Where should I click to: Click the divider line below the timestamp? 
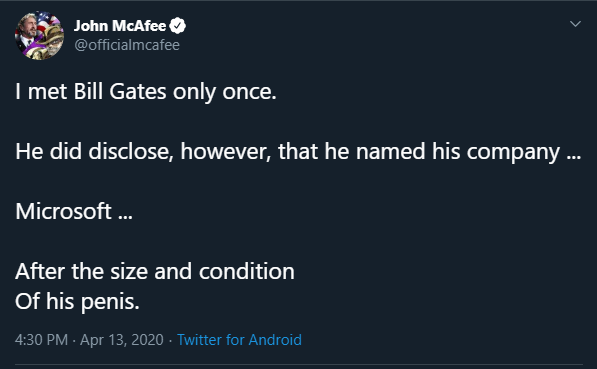tap(299, 364)
